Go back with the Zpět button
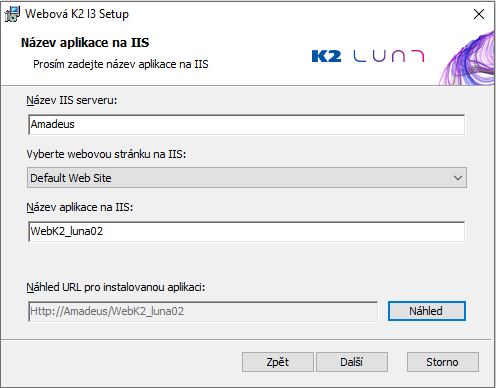Viewport: 496px width, 388px height. click(278, 362)
